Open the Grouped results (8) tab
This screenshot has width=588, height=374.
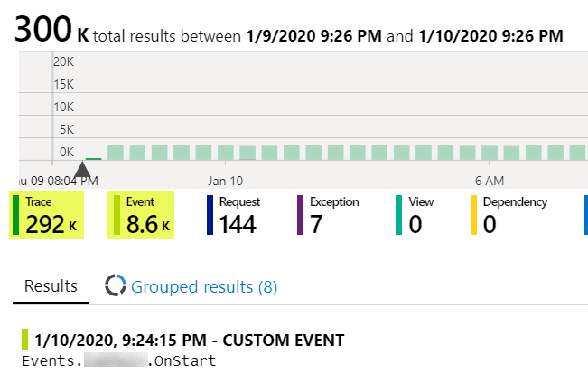pyautogui.click(x=204, y=287)
